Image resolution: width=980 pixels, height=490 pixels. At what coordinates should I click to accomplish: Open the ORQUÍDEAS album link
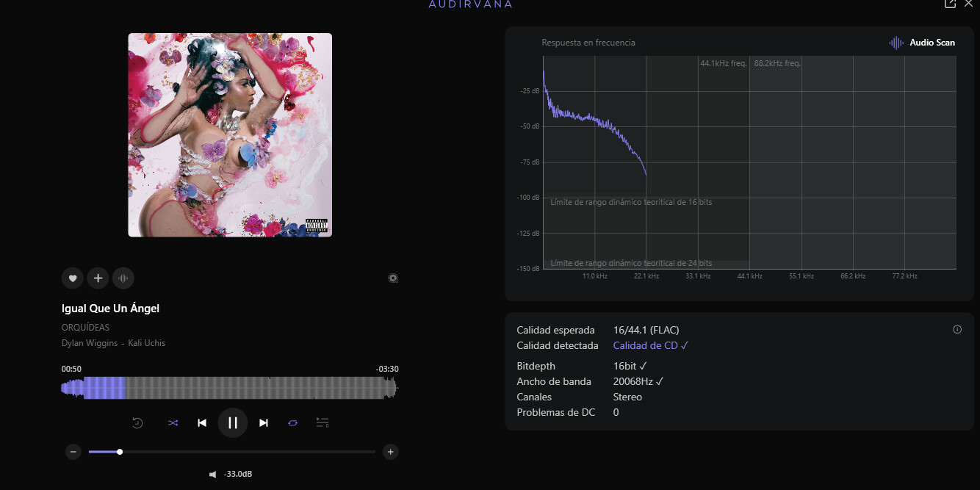click(85, 328)
